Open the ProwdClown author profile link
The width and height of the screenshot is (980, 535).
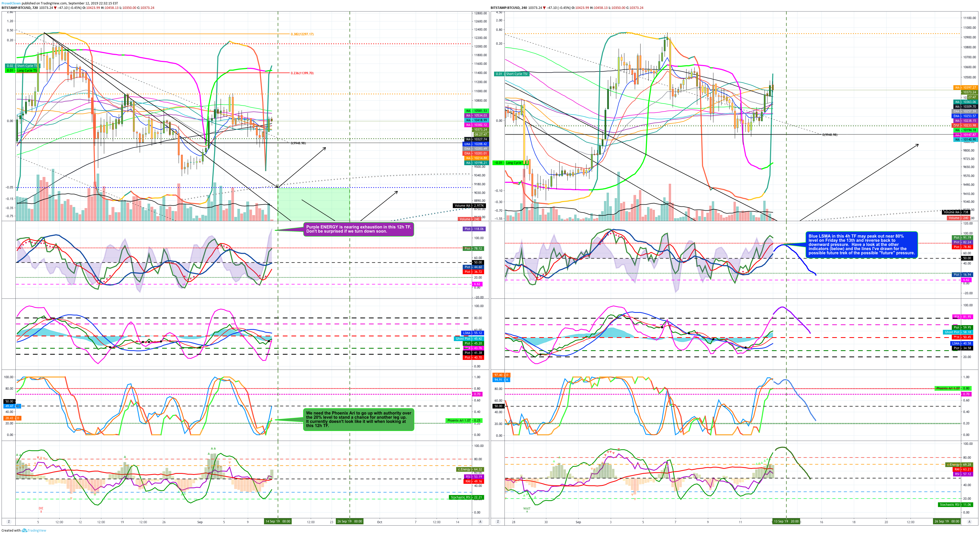coord(11,3)
